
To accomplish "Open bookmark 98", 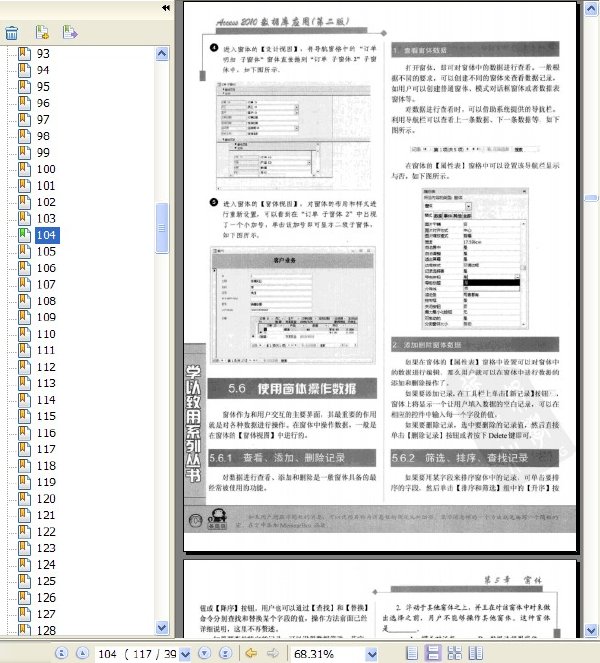I will click(x=43, y=136).
